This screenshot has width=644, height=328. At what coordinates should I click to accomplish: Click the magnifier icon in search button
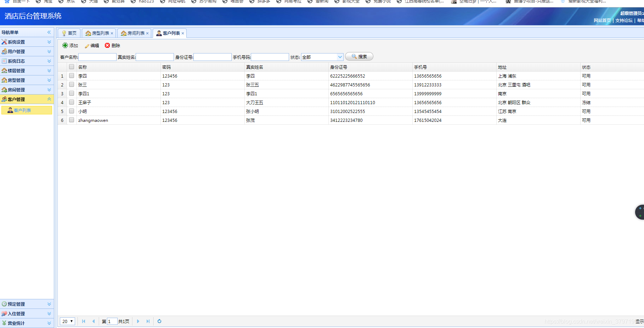354,56
